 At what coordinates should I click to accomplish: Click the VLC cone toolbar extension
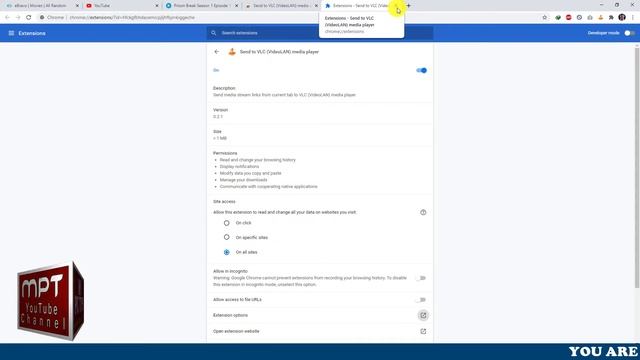coord(600,18)
